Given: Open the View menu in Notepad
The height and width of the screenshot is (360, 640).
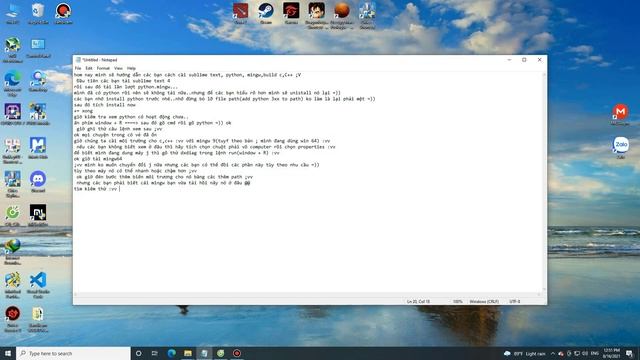Looking at the screenshot, I should [118, 68].
